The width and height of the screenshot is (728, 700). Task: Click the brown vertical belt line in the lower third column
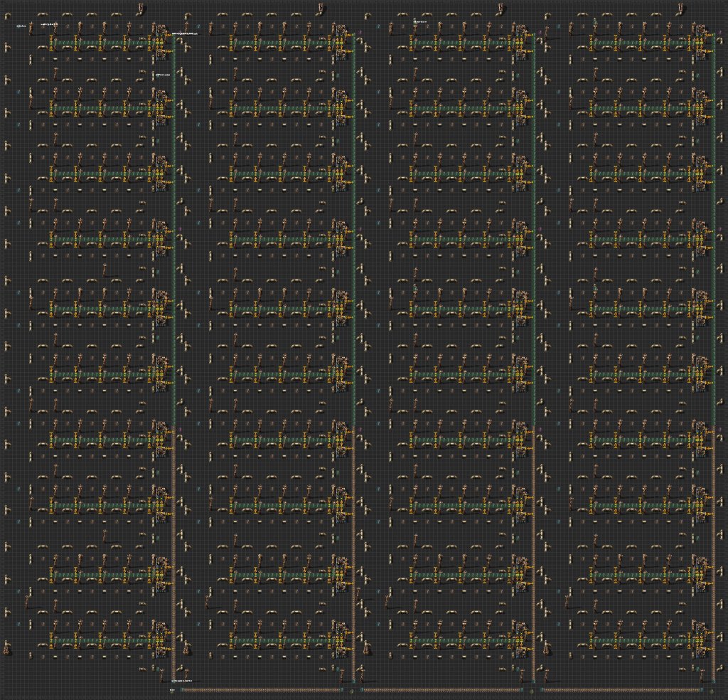(x=535, y=553)
